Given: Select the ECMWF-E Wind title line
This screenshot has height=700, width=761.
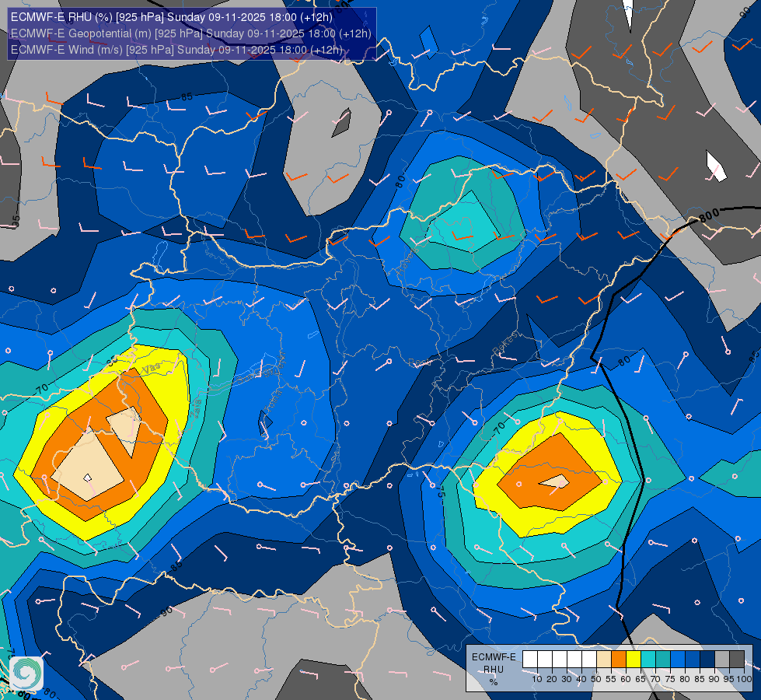Looking at the screenshot, I should coord(176,50).
